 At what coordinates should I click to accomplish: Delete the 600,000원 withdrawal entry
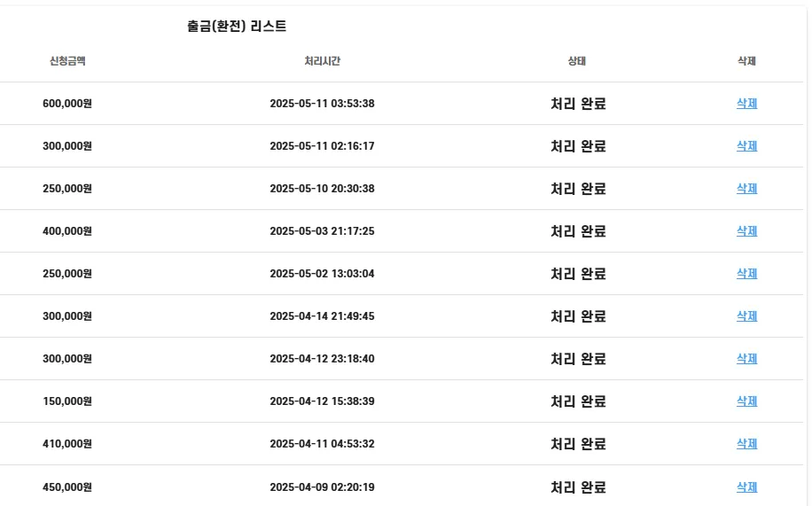[746, 104]
